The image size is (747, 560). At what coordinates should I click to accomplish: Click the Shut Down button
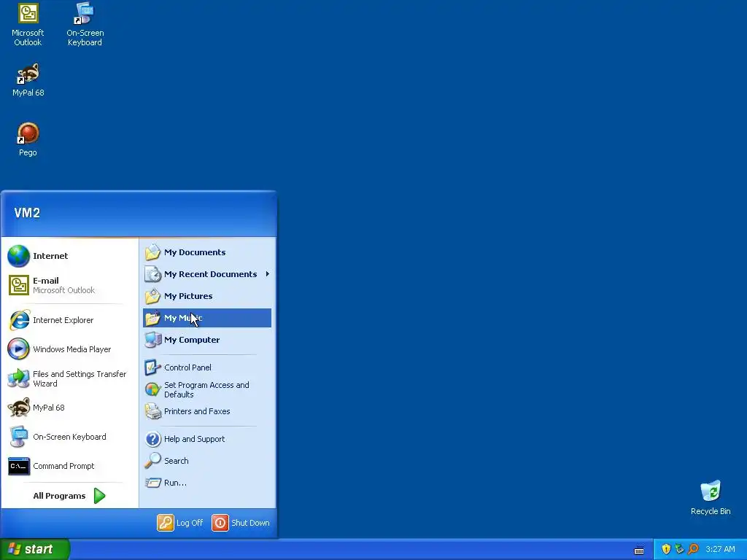click(x=241, y=523)
